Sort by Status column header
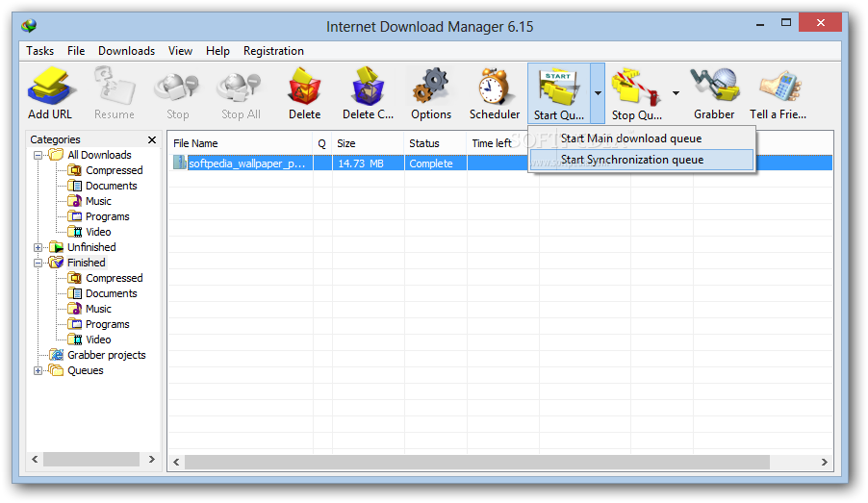Image resolution: width=868 pixels, height=503 pixels. (x=436, y=143)
